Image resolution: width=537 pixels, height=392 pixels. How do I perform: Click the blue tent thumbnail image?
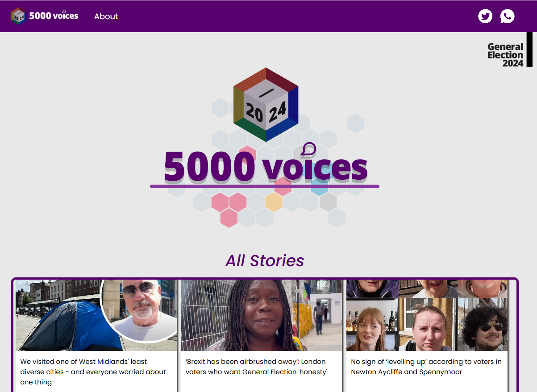point(96,315)
